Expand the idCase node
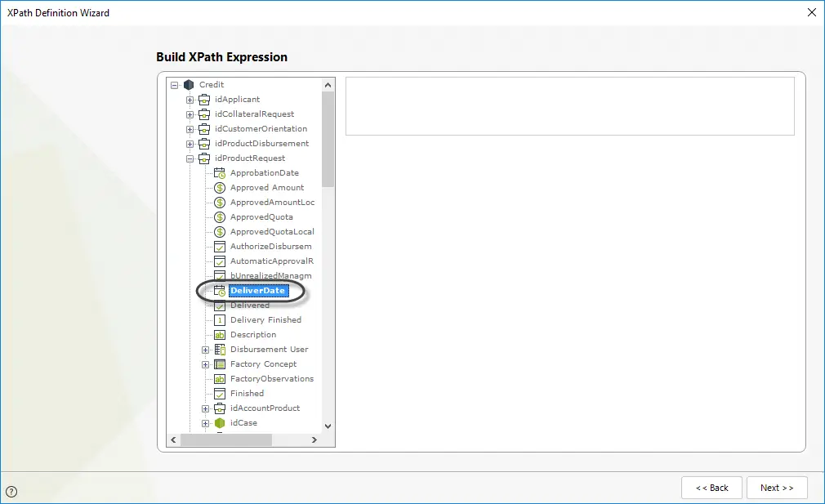The width and height of the screenshot is (825, 504). pos(206,423)
